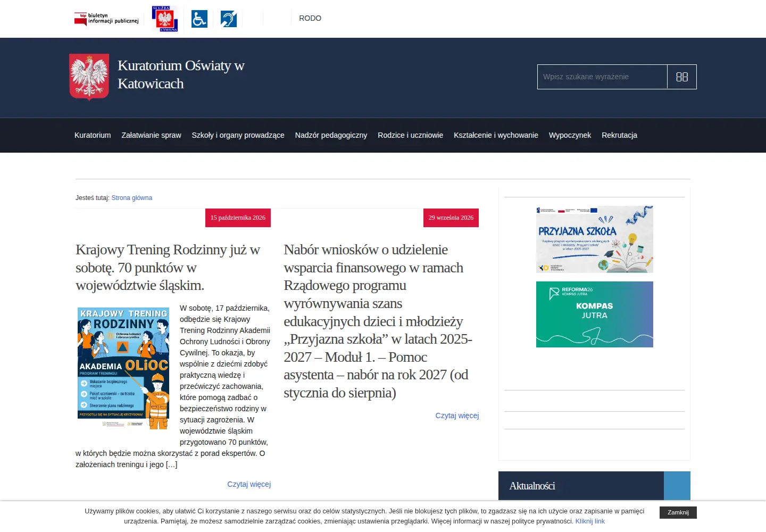Open the Krajowy Trening Rodzinny article headline
766x532 pixels.
[168, 268]
